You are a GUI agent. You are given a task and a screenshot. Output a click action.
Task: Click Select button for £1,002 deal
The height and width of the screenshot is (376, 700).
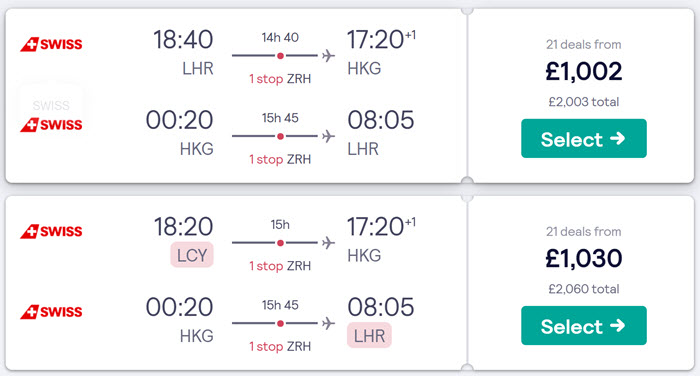[583, 138]
